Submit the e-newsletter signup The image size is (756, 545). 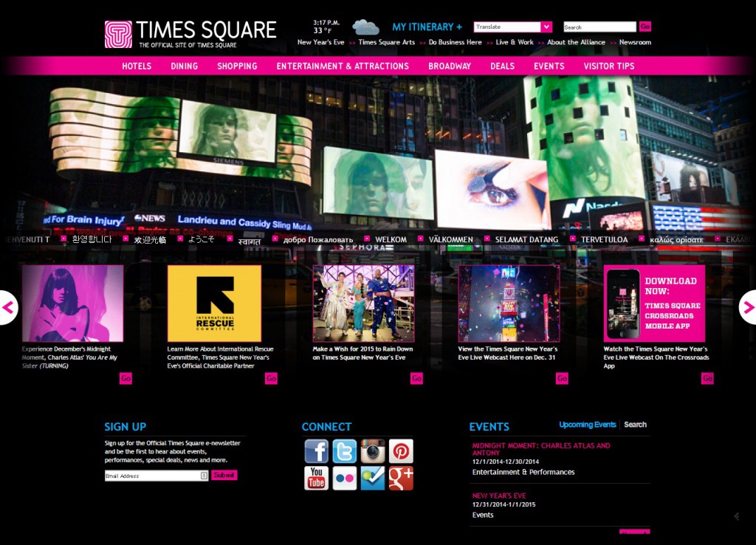[x=224, y=475]
